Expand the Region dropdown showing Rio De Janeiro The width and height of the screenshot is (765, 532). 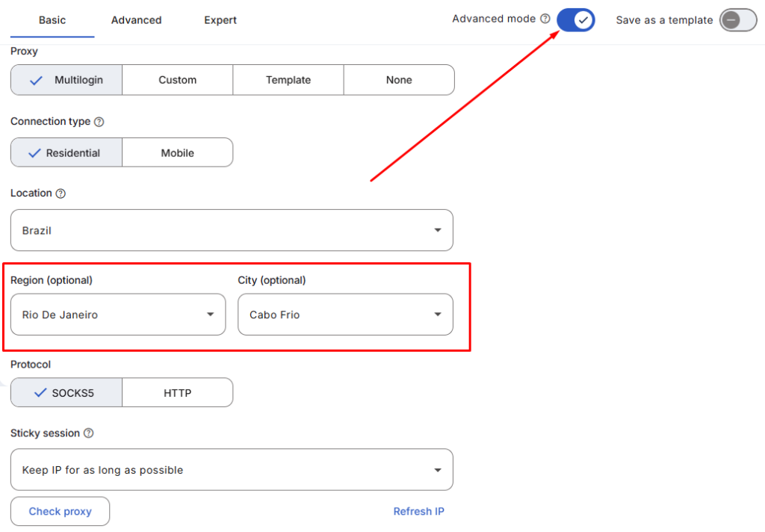tap(118, 315)
